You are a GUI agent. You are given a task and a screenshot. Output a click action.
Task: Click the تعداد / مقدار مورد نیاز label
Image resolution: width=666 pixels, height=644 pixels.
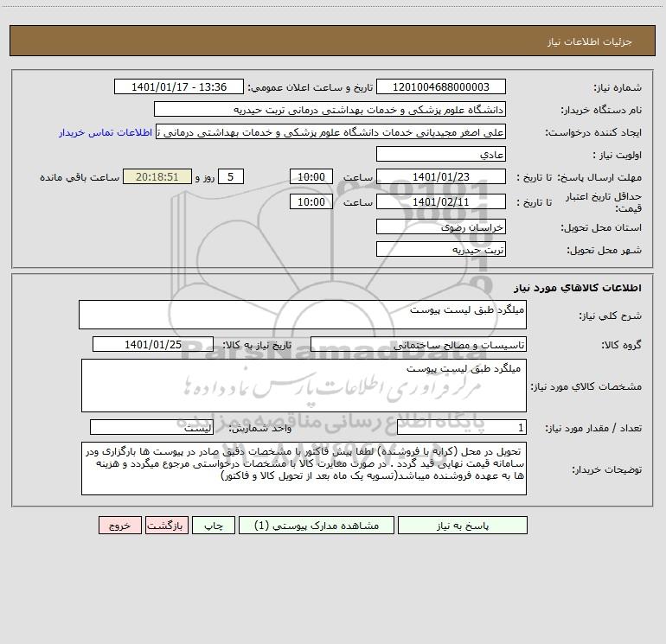593,429
